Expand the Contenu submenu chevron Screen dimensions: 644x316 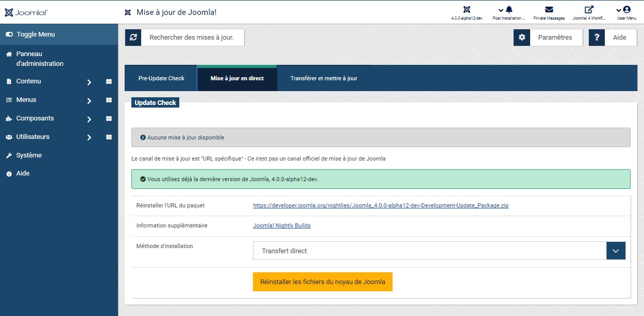(x=89, y=82)
